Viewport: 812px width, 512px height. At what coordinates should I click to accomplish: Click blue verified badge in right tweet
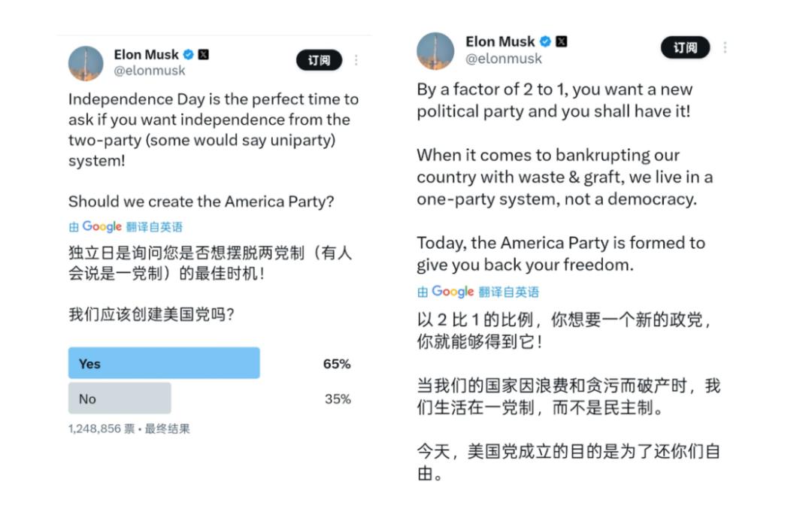click(546, 42)
